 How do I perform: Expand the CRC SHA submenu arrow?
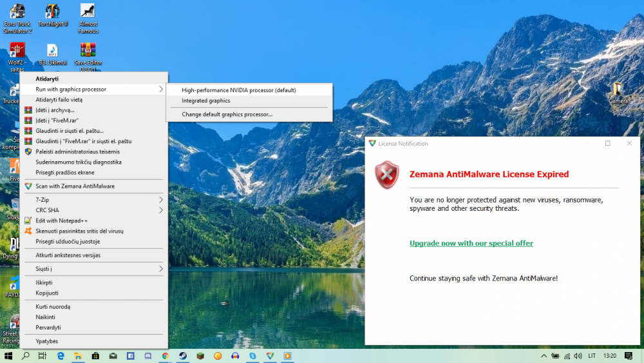(160, 210)
